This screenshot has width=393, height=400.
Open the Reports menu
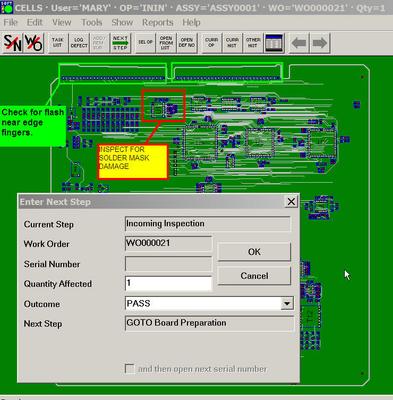(158, 22)
